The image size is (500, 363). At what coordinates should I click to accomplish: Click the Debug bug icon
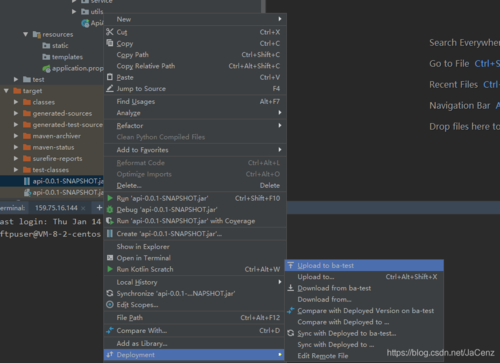[x=110, y=209]
